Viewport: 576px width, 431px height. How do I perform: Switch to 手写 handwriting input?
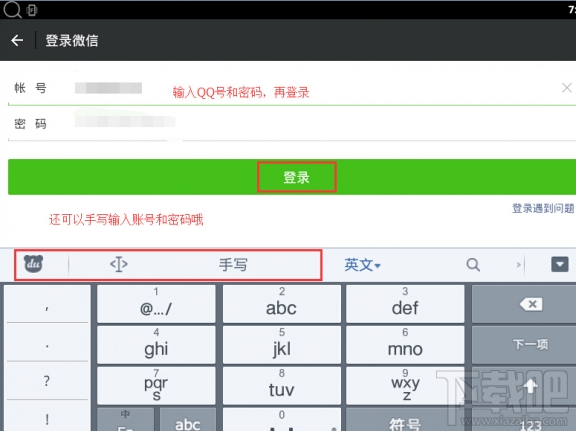pos(233,265)
